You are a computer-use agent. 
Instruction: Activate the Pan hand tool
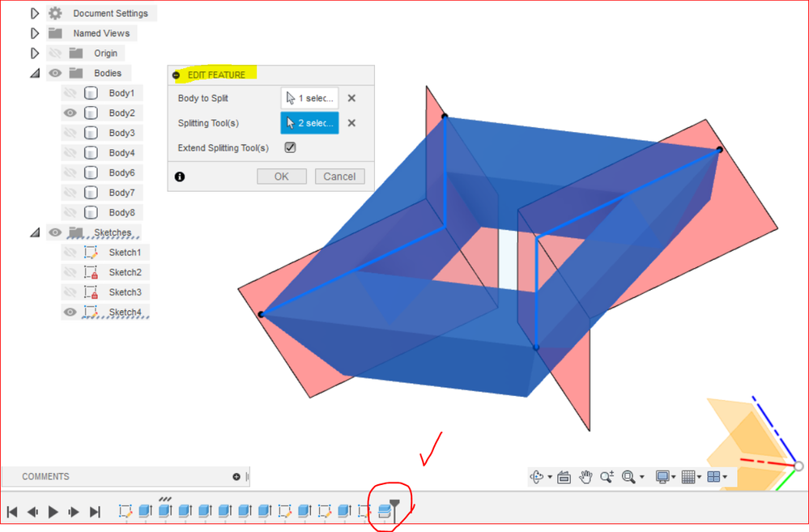[x=585, y=477]
